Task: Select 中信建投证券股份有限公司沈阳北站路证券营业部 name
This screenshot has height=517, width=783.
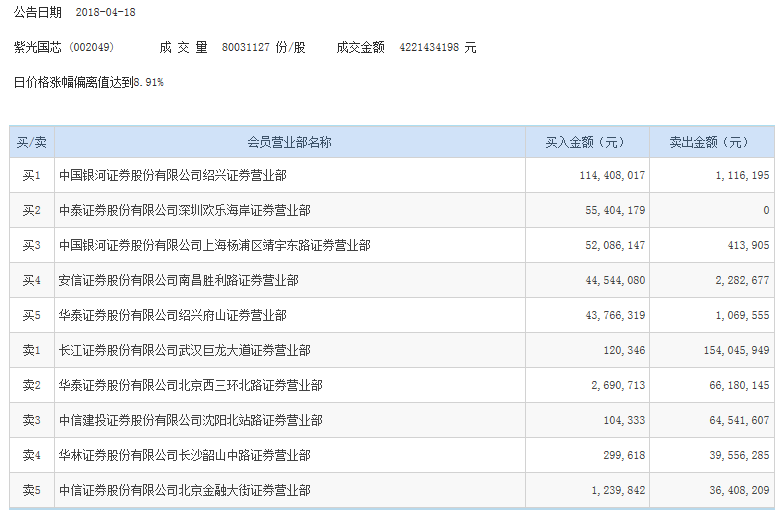Action: [x=191, y=420]
